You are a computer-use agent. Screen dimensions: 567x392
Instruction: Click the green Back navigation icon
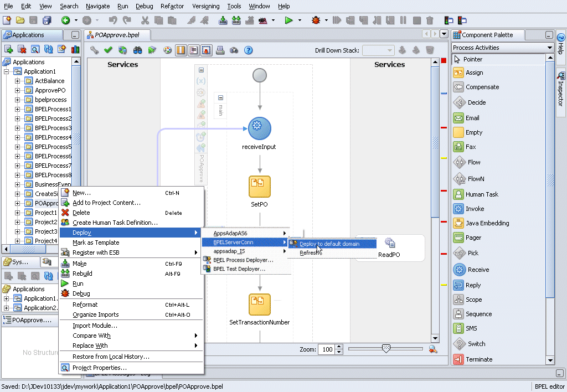click(x=65, y=20)
